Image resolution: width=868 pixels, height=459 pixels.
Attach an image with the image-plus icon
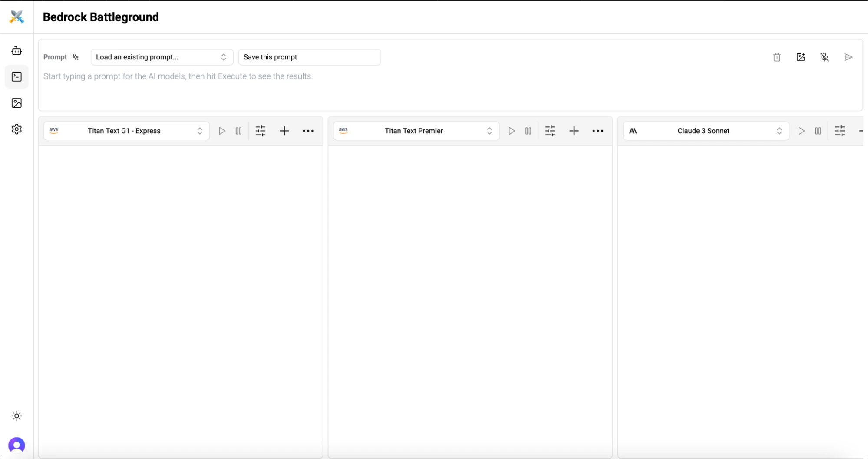point(801,57)
